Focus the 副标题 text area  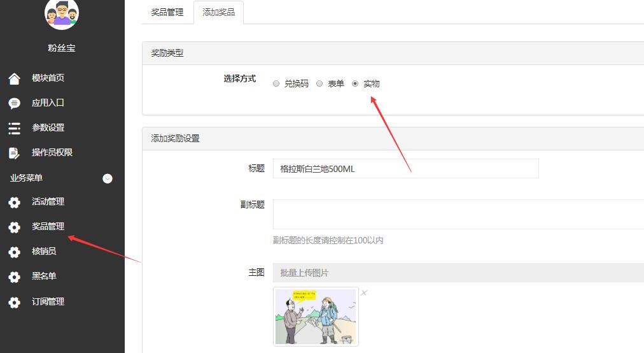tap(458, 214)
